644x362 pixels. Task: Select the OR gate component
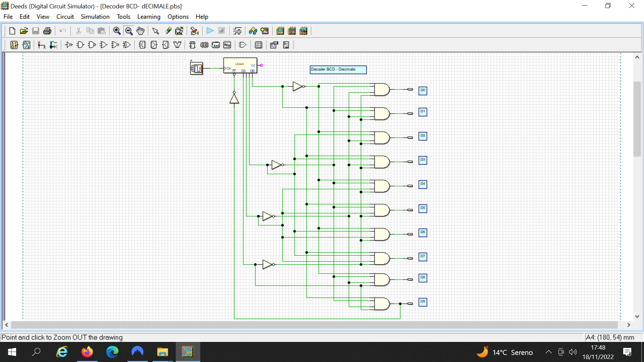tap(103, 45)
